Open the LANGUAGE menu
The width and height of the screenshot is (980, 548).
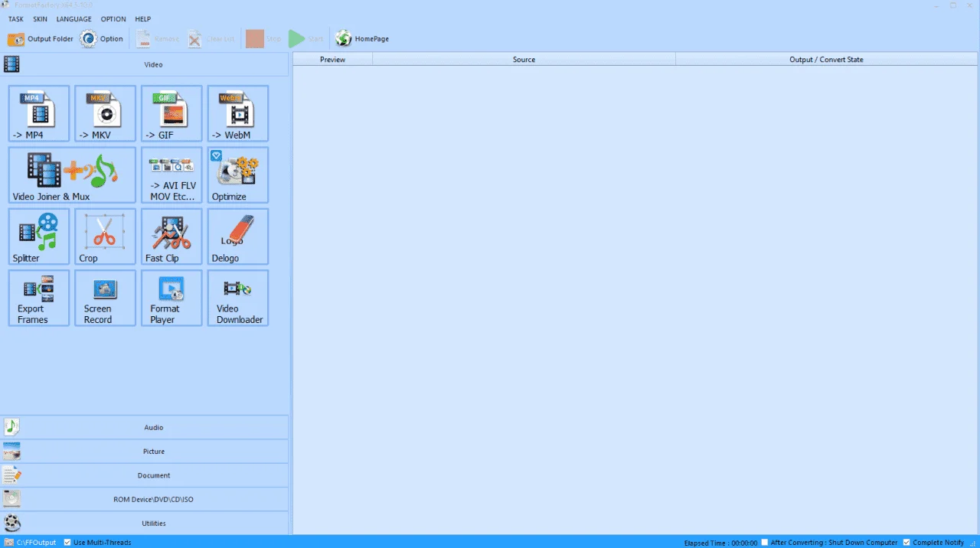point(73,19)
